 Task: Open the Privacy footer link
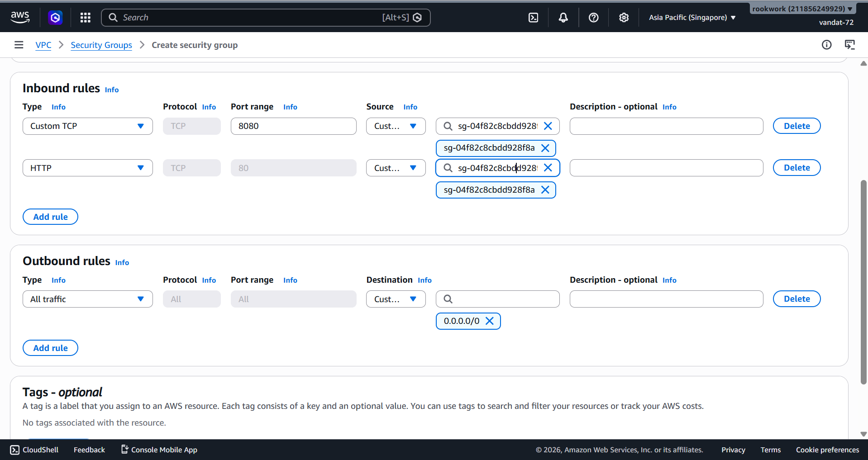tap(733, 450)
